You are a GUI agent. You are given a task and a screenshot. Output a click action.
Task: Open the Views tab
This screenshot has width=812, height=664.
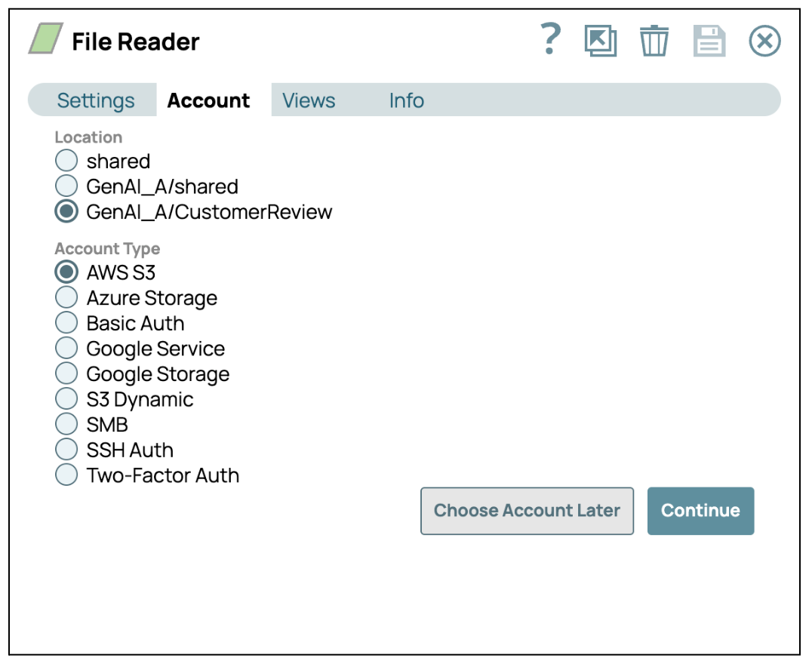309,100
